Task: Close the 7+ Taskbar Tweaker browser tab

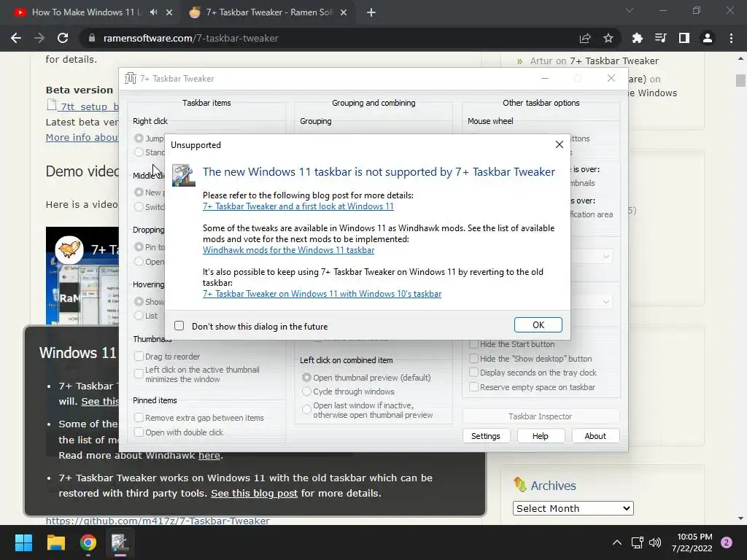Action: point(344,12)
